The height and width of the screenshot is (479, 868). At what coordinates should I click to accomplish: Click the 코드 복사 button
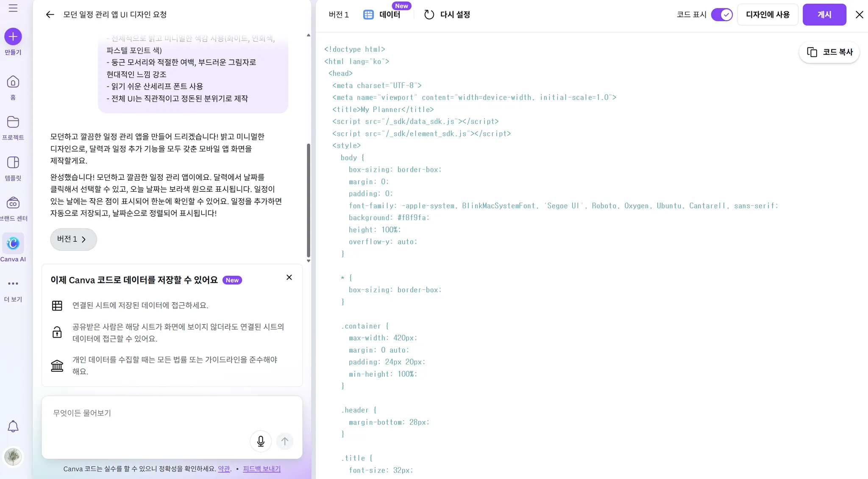pos(829,52)
